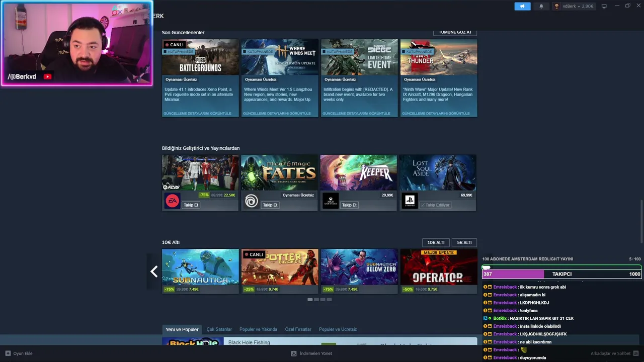Follow EA with Takip Et

191,205
